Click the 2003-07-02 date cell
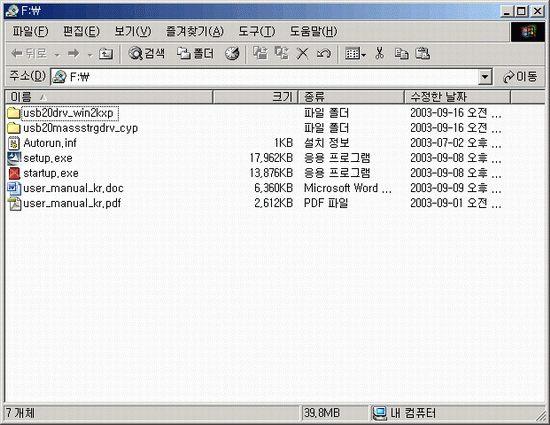 [456, 143]
